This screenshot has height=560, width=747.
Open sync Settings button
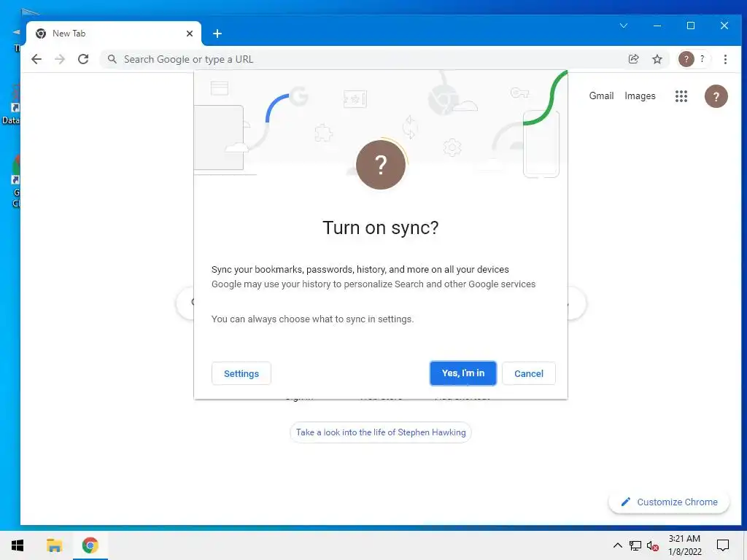pos(241,373)
